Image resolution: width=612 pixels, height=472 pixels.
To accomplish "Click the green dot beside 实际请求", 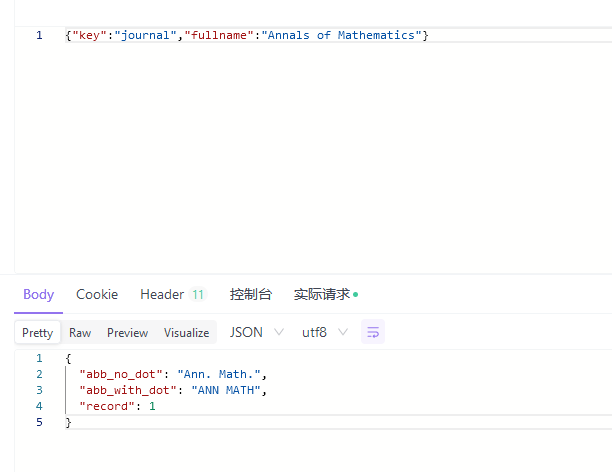I will 356,294.
